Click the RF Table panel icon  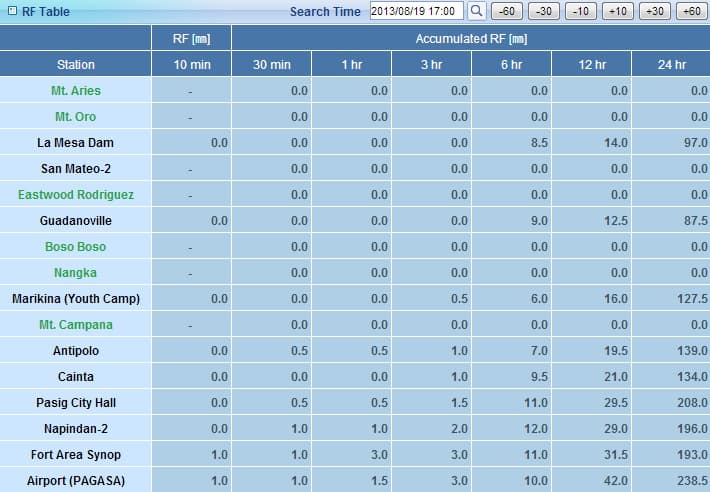11,12
